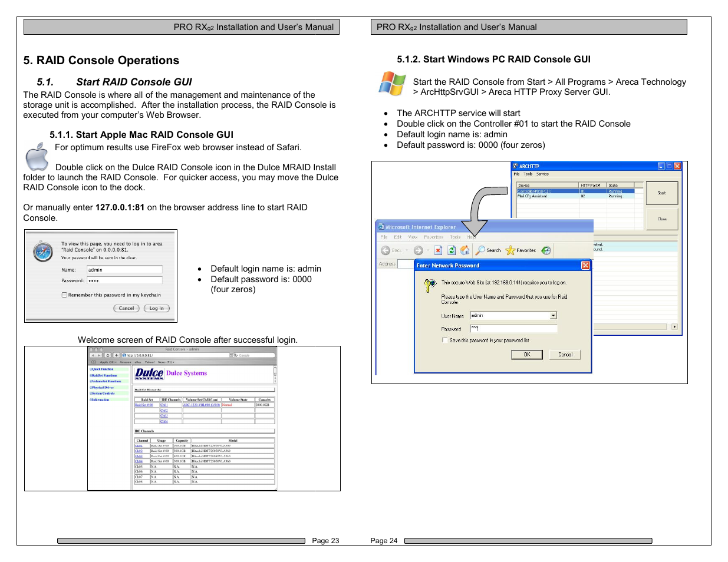Click the Dulce Systems logo in Raid Console
Image resolution: width=728 pixels, height=562 pixels.
pyautogui.click(x=149, y=374)
